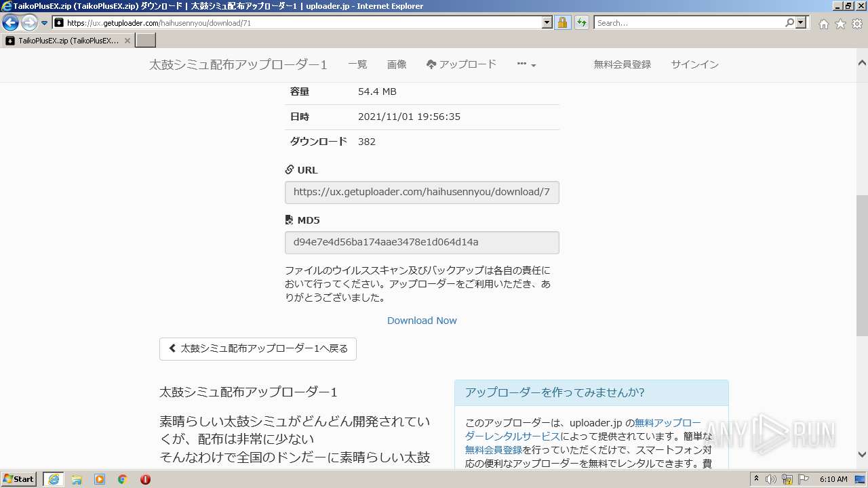Click the URL text field with download link

[422, 192]
